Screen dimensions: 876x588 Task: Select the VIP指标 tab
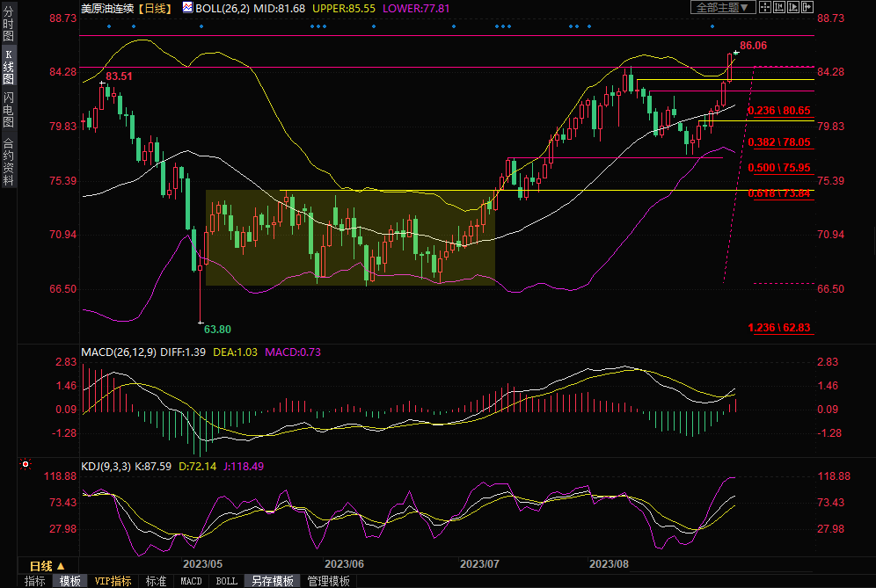click(113, 581)
